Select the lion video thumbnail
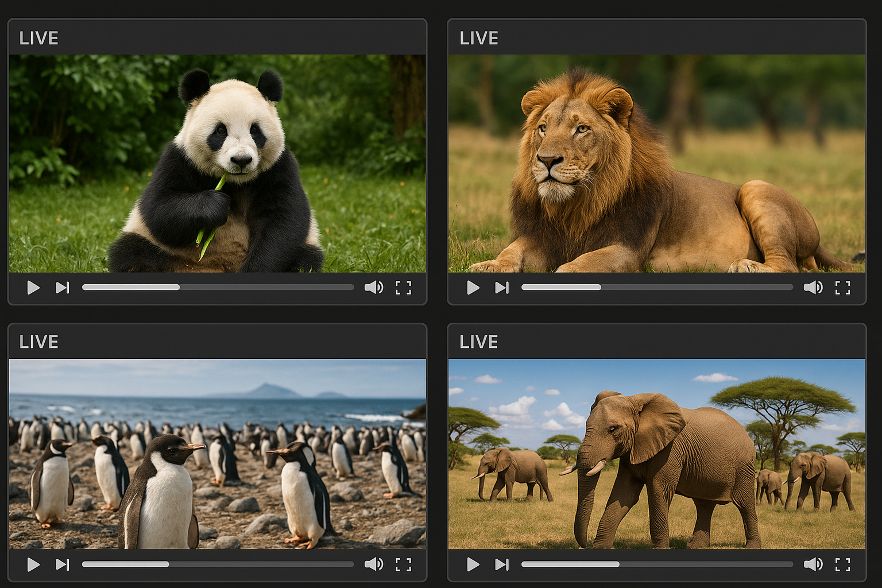The width and height of the screenshot is (882, 588). pos(657,164)
